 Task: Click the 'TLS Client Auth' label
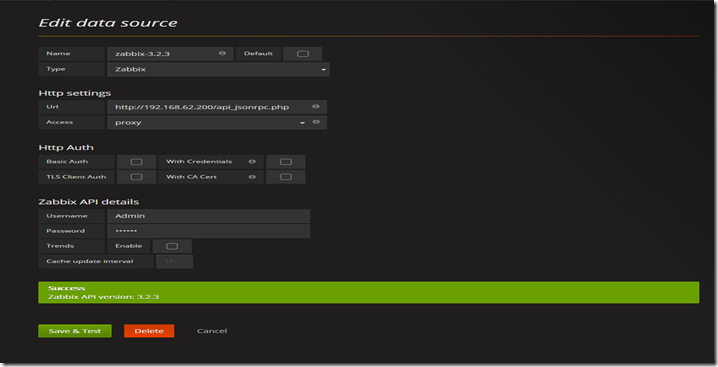(x=76, y=177)
